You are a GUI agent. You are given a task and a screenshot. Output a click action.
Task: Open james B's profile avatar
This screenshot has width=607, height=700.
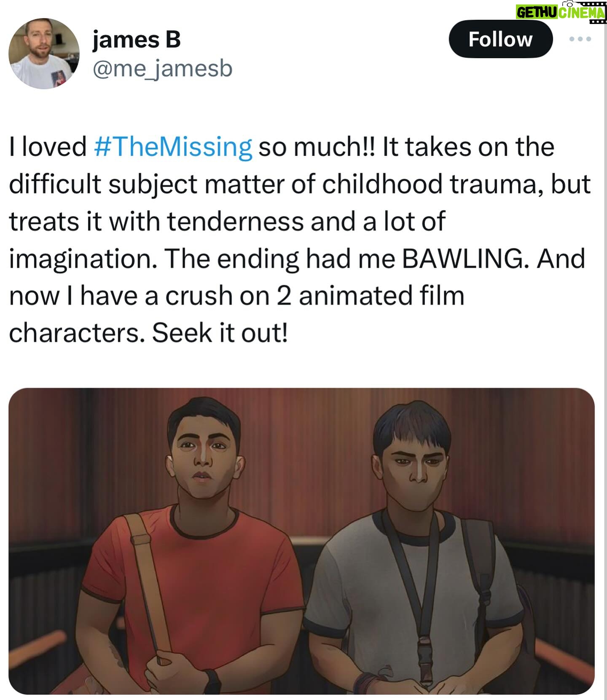click(44, 54)
